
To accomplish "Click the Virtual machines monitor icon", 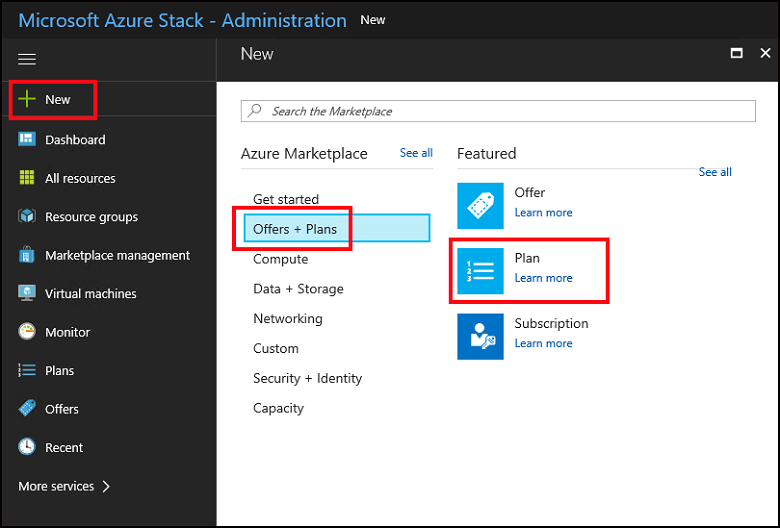I will [x=27, y=294].
